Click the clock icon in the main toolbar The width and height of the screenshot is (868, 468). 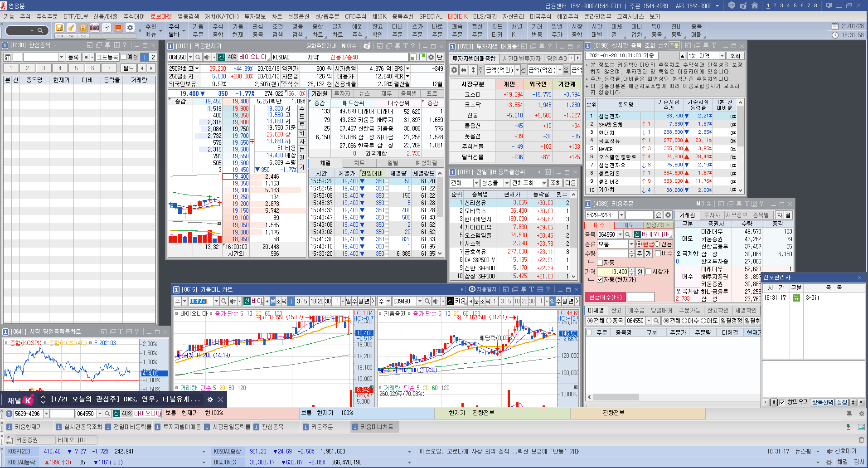click(107, 28)
